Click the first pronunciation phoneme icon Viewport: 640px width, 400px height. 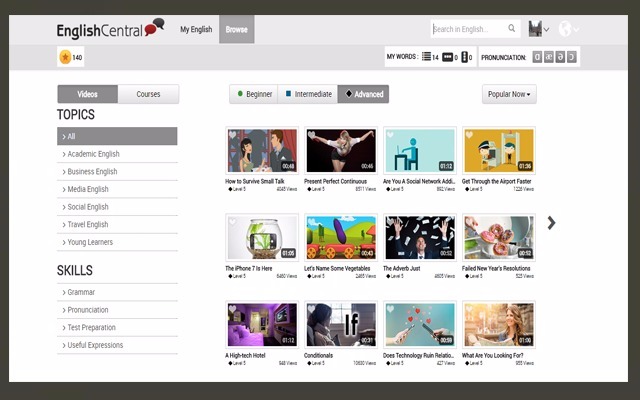[537, 58]
